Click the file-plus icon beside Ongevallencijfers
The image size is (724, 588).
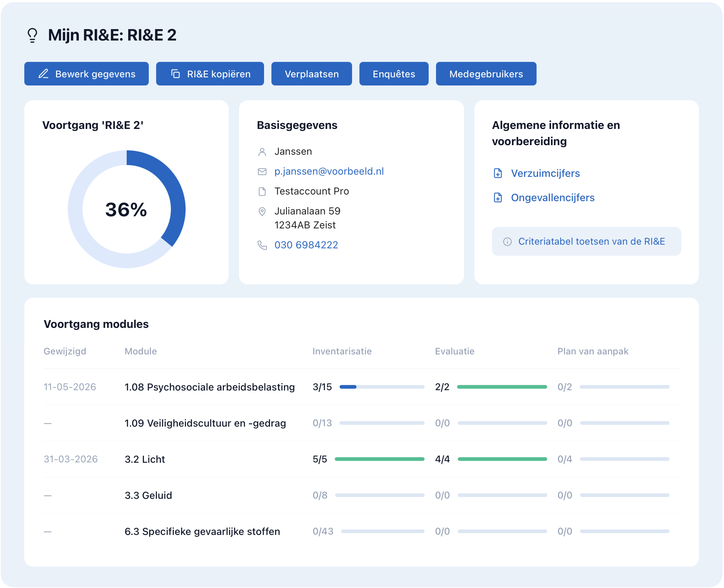click(x=498, y=197)
